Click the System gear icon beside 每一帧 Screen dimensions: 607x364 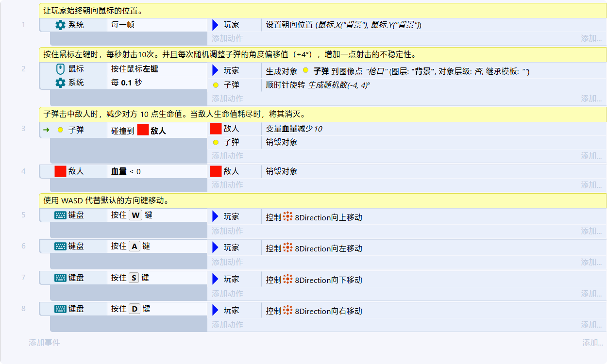[x=60, y=25]
